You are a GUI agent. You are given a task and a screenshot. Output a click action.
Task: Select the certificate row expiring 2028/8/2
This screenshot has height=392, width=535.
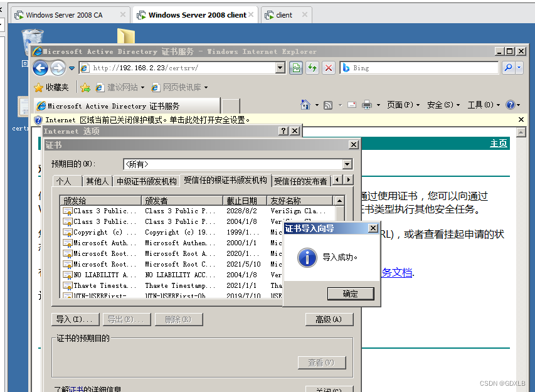pos(197,211)
